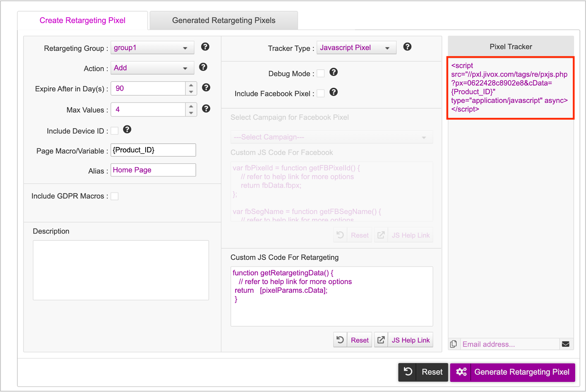Click the Custom JS Code For Facebook editor

332,191
